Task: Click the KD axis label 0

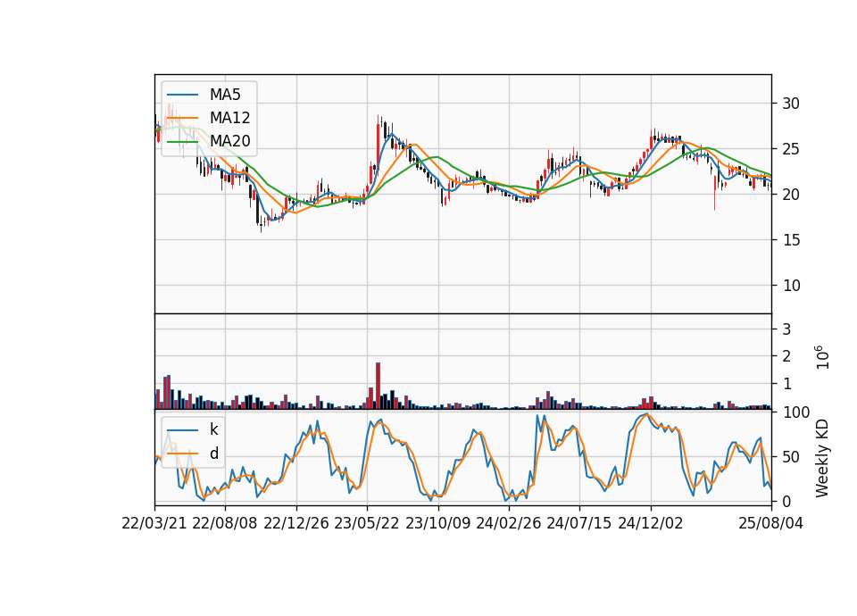Action: pos(786,501)
